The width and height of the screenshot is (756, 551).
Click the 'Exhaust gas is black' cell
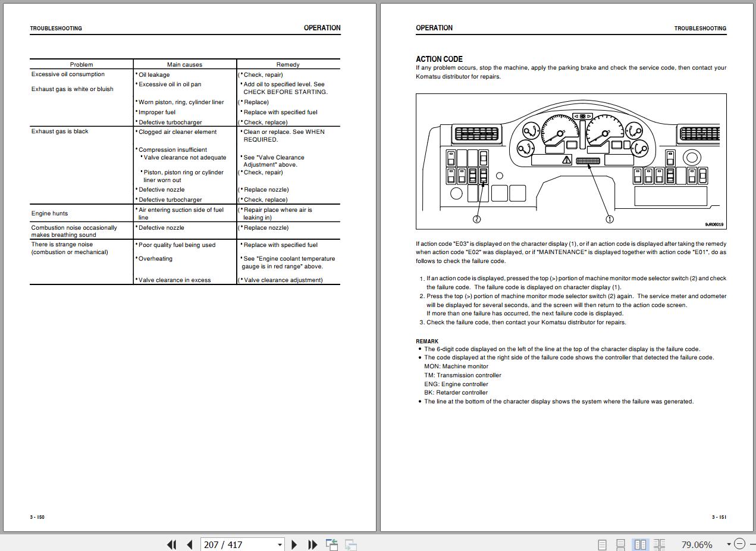[60, 132]
